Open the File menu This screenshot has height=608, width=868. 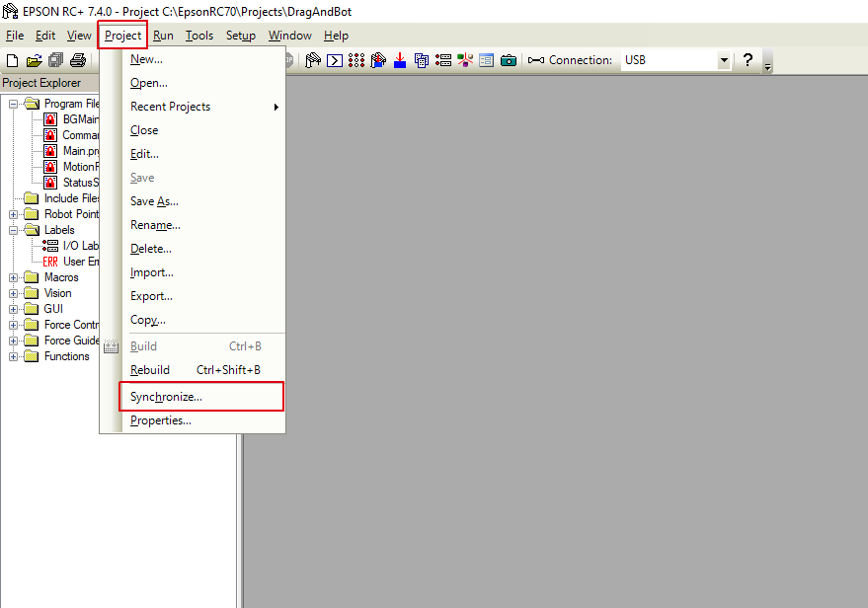click(15, 36)
